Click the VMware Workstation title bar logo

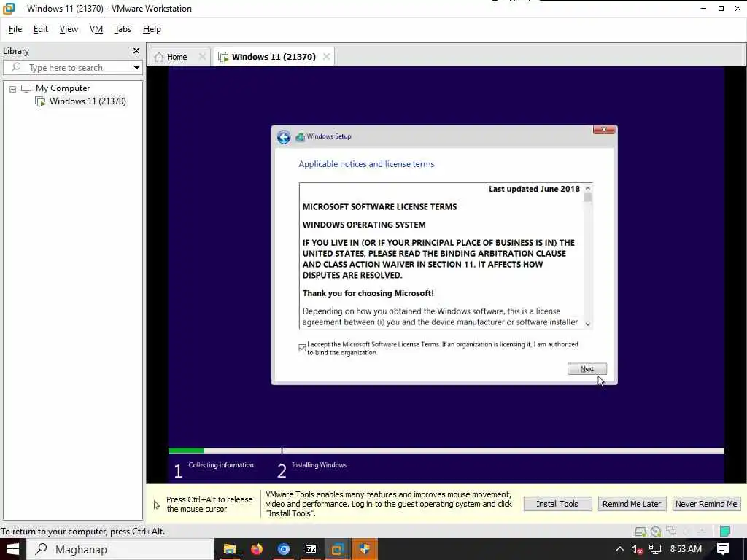[9, 8]
